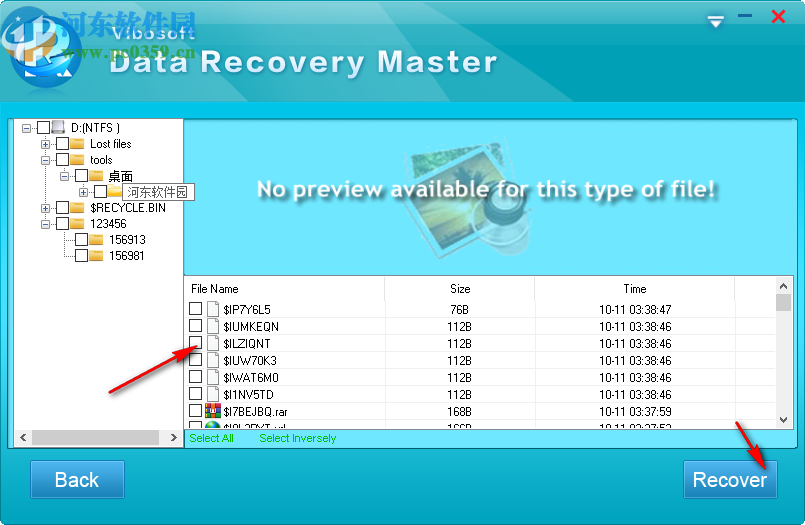The image size is (805, 525).
Task: Expand the 河东软件园 subfolder node
Action: pos(84,192)
